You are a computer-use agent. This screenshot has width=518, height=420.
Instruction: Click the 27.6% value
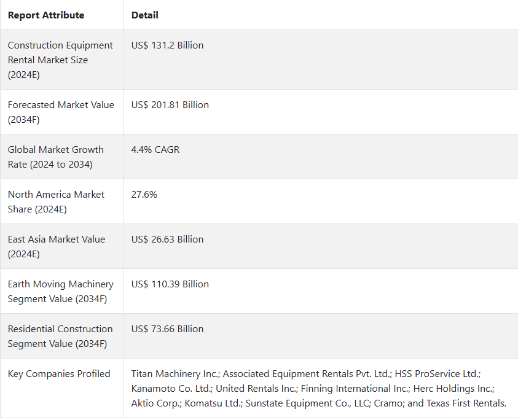[144, 195]
